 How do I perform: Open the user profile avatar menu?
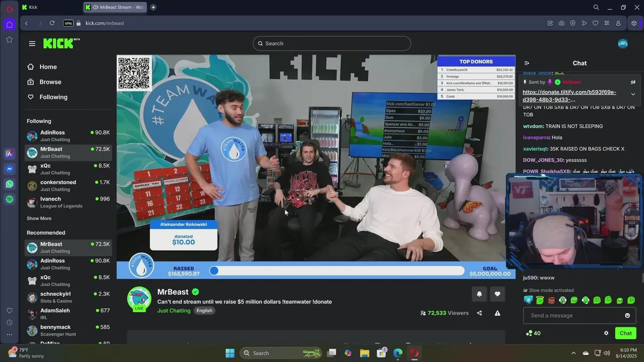[x=623, y=43]
